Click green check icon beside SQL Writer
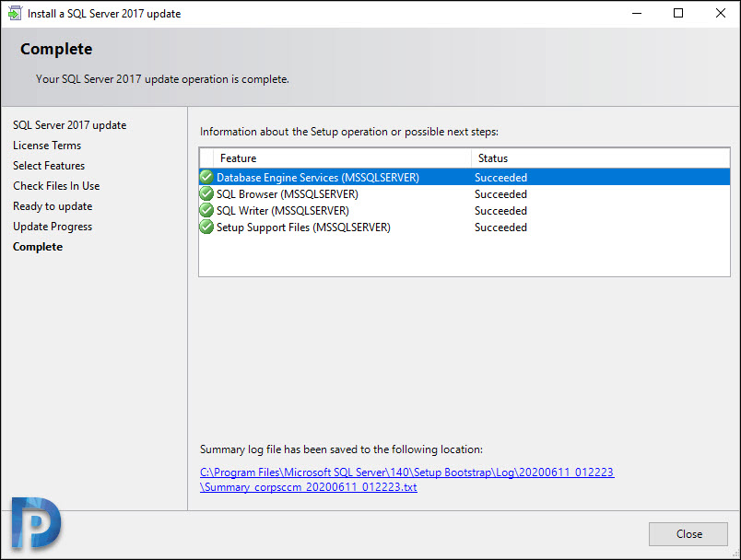Screen dimensions: 741x560 pos(206,210)
